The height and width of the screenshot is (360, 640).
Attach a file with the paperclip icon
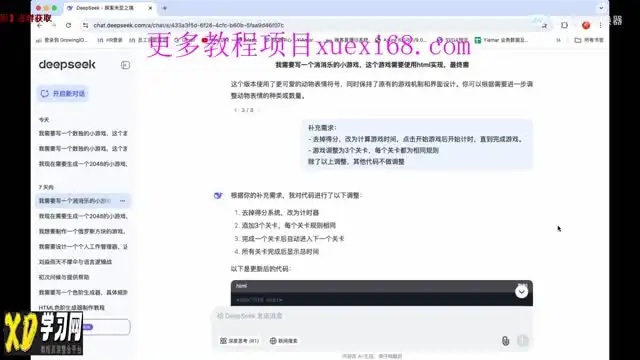pyautogui.click(x=505, y=341)
